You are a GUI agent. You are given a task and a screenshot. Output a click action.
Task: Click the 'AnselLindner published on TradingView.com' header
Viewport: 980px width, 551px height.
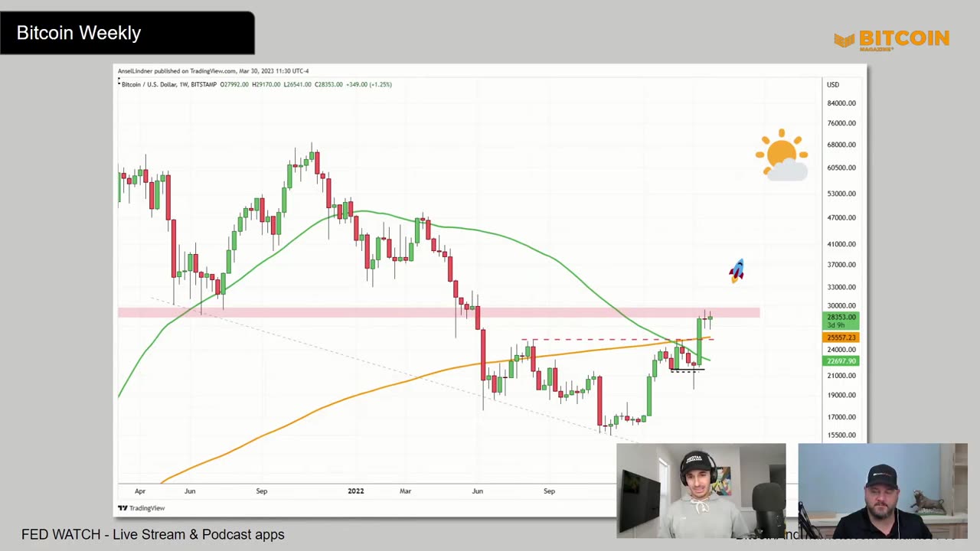213,71
